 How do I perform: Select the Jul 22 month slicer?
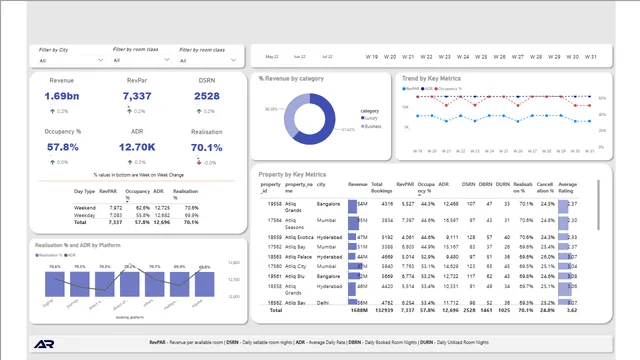(x=327, y=57)
